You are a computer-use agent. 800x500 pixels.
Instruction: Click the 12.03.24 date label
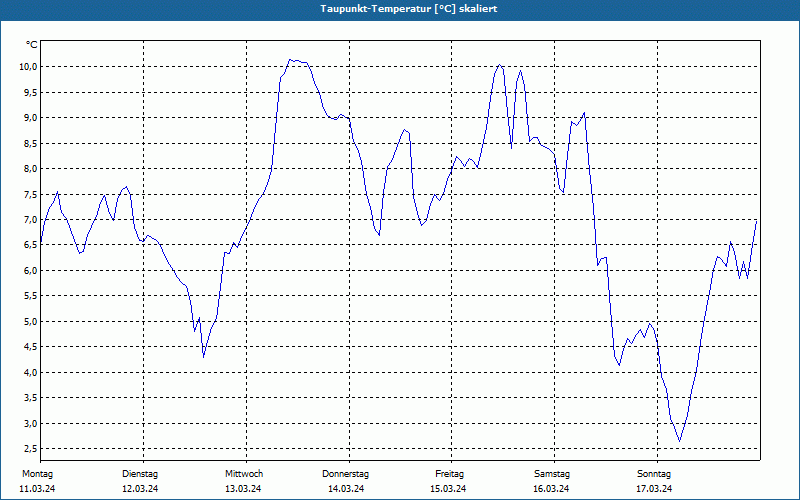140,489
